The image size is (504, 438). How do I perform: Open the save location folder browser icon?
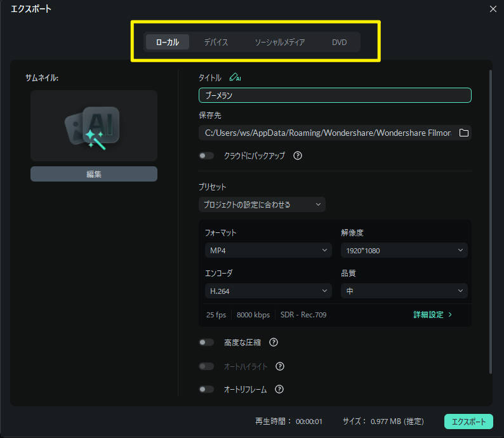coord(463,133)
